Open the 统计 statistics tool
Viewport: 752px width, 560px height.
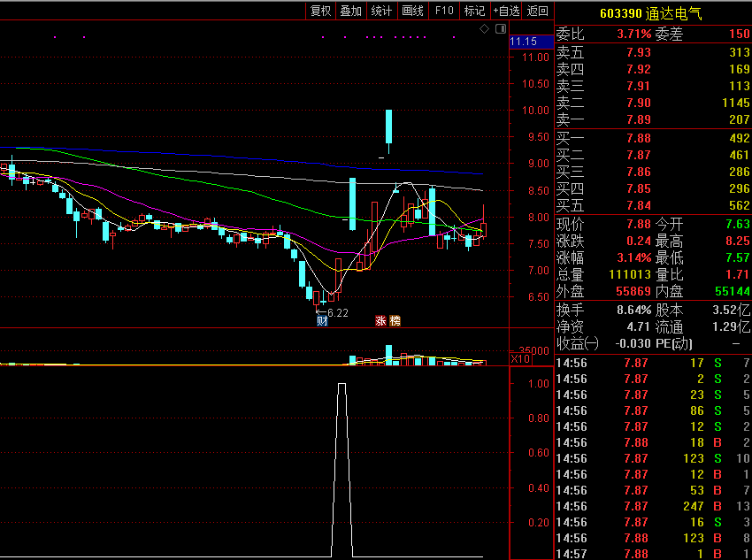pyautogui.click(x=382, y=11)
